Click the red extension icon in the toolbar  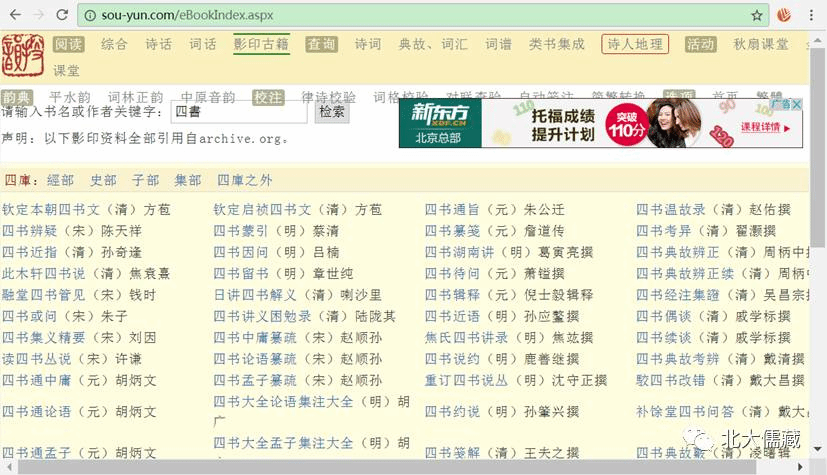coord(786,15)
